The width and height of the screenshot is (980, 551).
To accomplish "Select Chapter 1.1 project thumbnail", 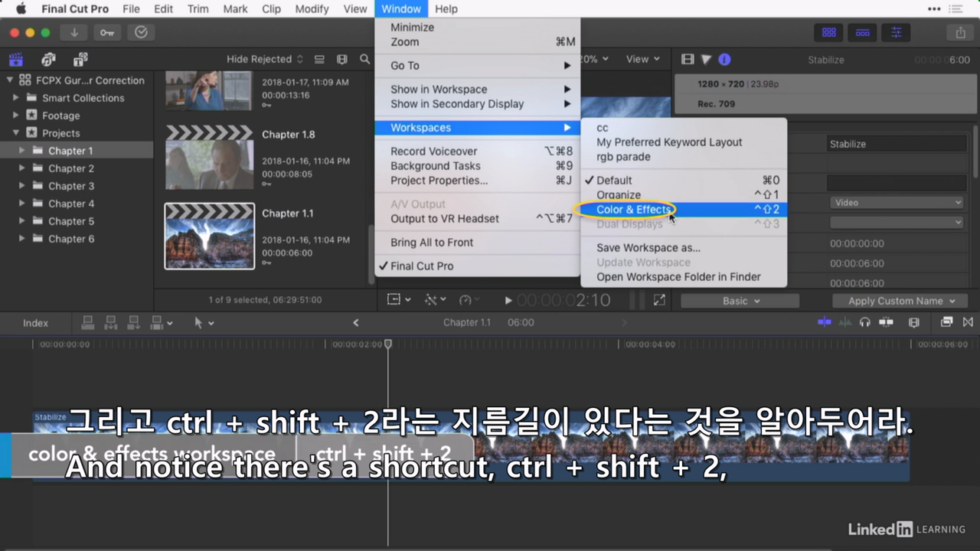I will coord(209,236).
